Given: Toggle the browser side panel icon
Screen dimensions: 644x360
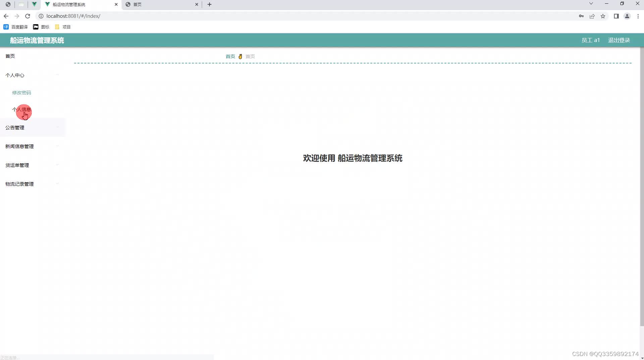Looking at the screenshot, I should (x=616, y=16).
